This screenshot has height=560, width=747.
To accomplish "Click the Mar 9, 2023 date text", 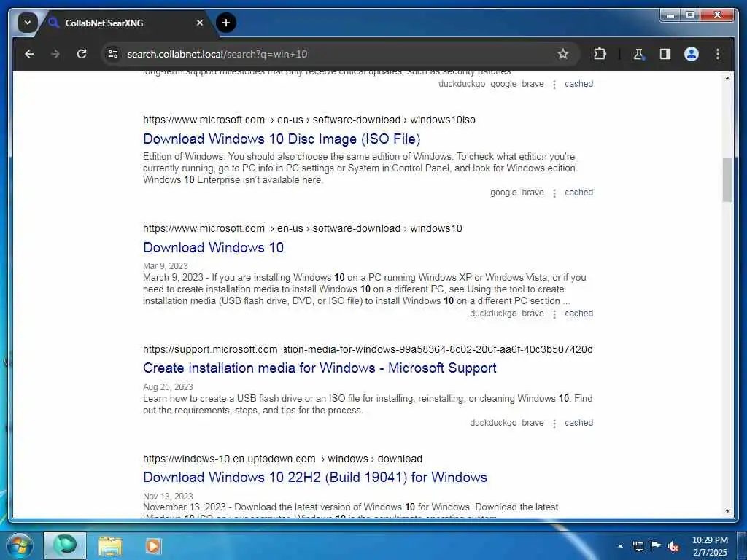I will click(166, 265).
